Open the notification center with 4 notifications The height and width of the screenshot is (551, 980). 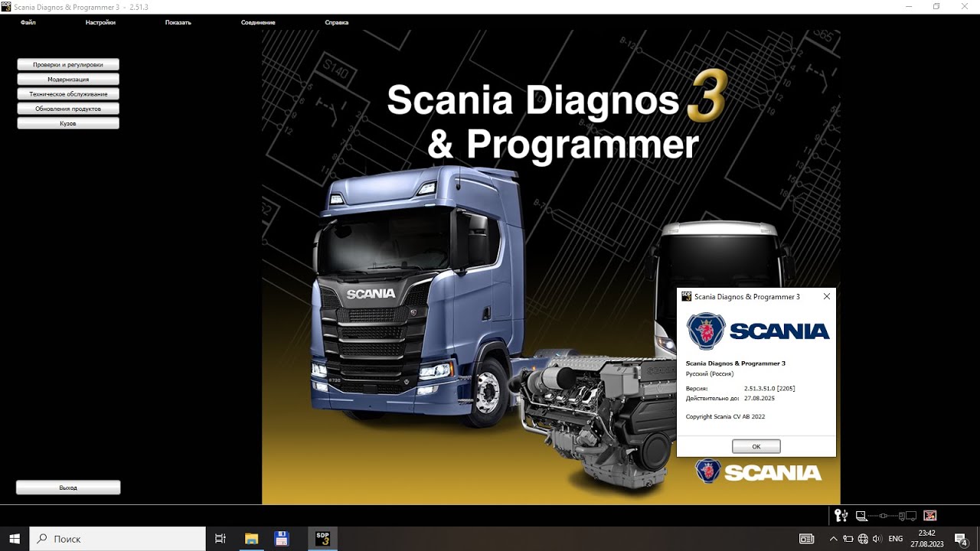coord(962,540)
